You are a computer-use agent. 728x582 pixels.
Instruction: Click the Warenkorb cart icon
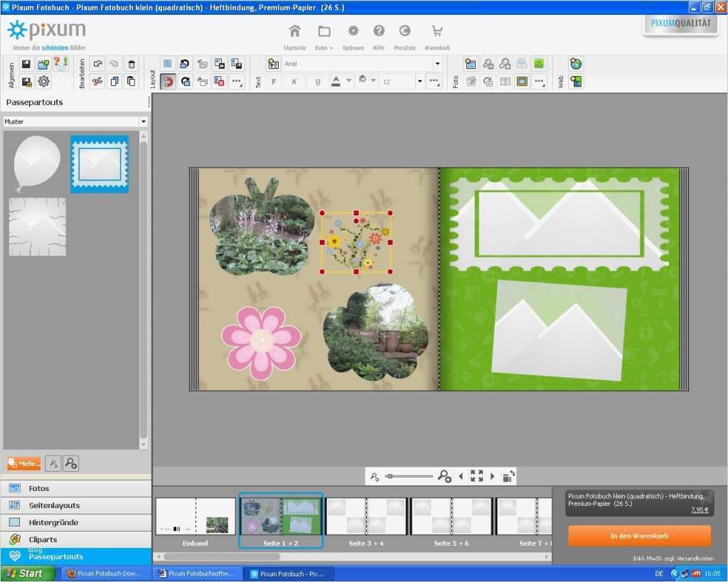(x=437, y=31)
